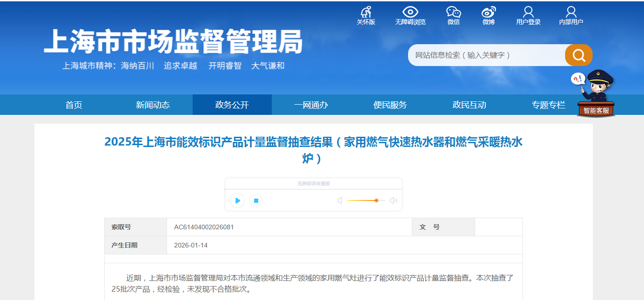Viewport: 644px width, 300px height.
Task: Click the 网站信息检索 search input field
Action: [x=486, y=55]
